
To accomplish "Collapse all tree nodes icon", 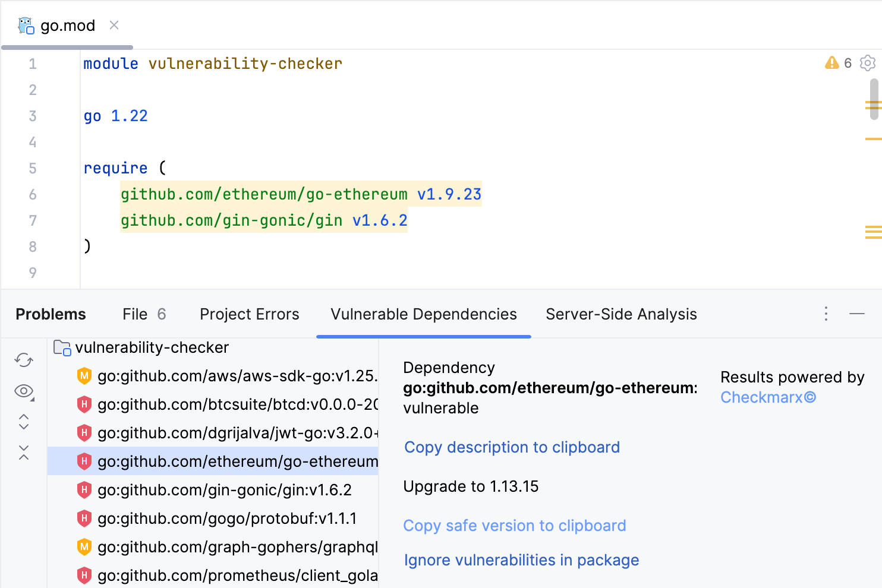I will [24, 453].
